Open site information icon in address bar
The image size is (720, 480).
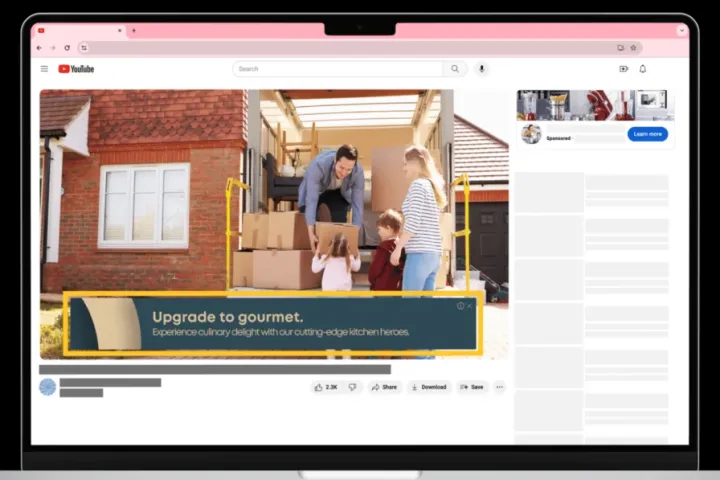coord(84,48)
